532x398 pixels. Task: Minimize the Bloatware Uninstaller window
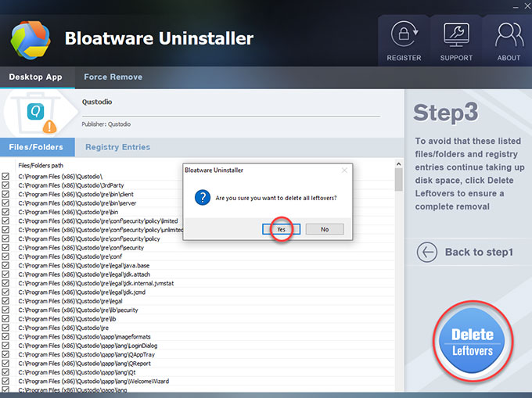(516, 6)
